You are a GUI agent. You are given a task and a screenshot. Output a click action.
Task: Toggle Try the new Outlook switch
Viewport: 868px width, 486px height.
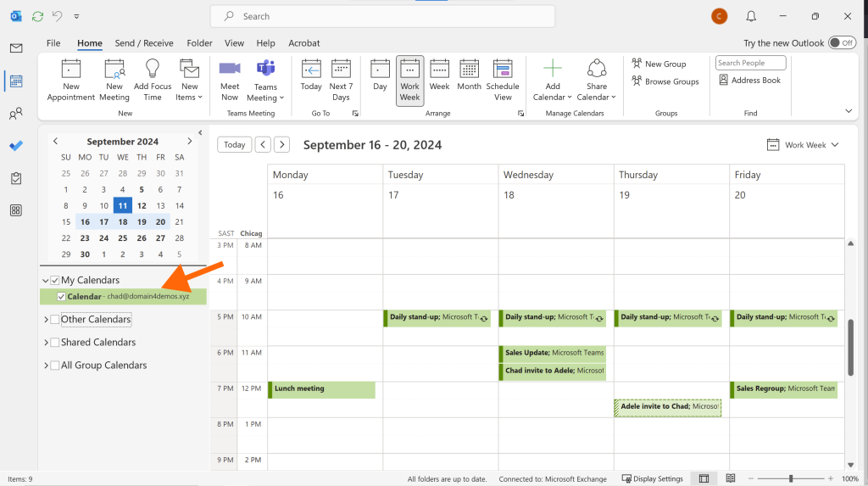click(842, 42)
